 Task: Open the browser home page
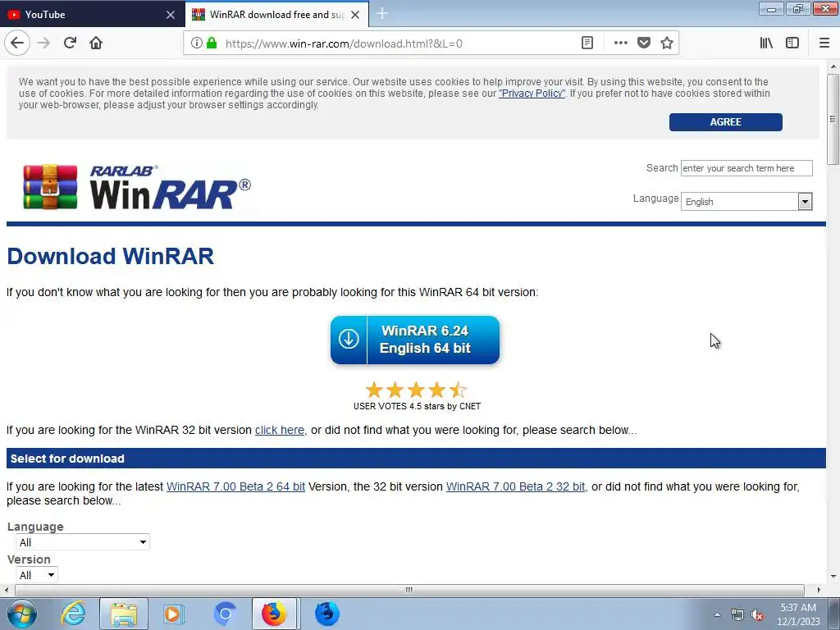[x=96, y=43]
